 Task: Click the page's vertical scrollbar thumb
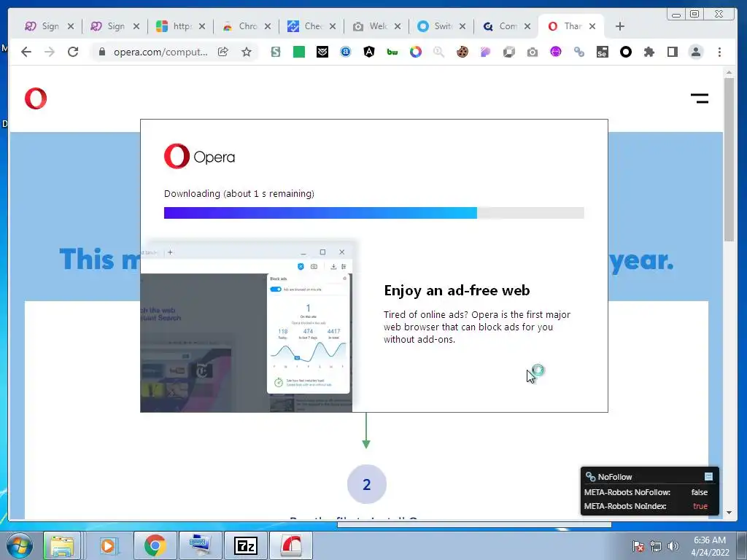(729, 160)
